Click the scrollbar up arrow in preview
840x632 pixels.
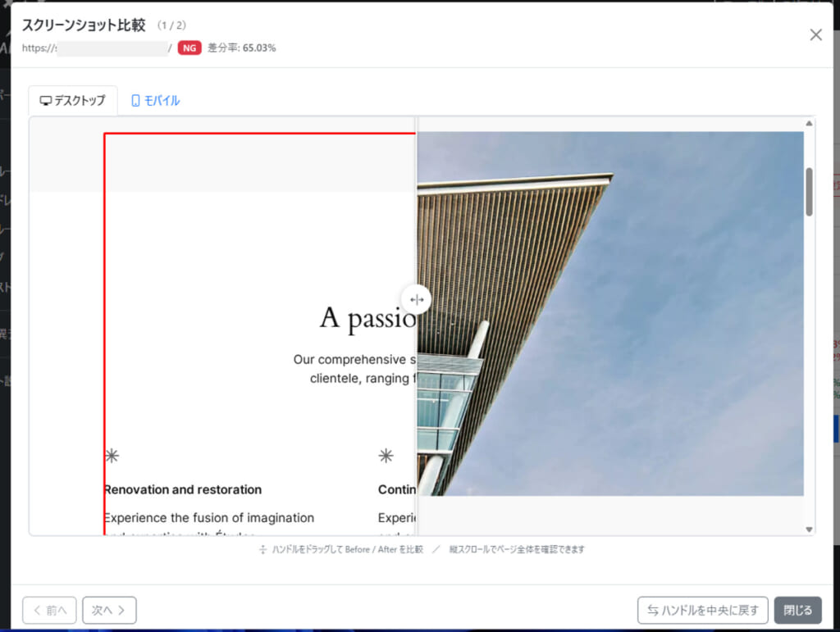click(810, 124)
